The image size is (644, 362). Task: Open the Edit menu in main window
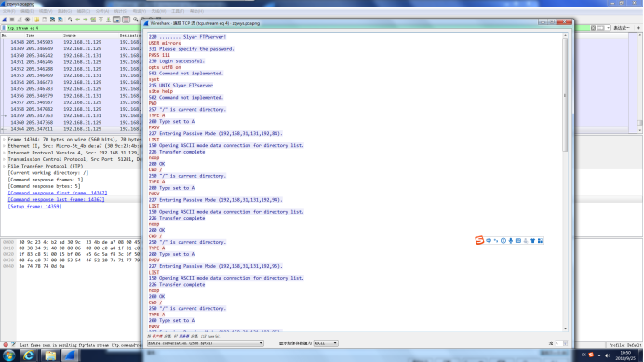point(27,11)
